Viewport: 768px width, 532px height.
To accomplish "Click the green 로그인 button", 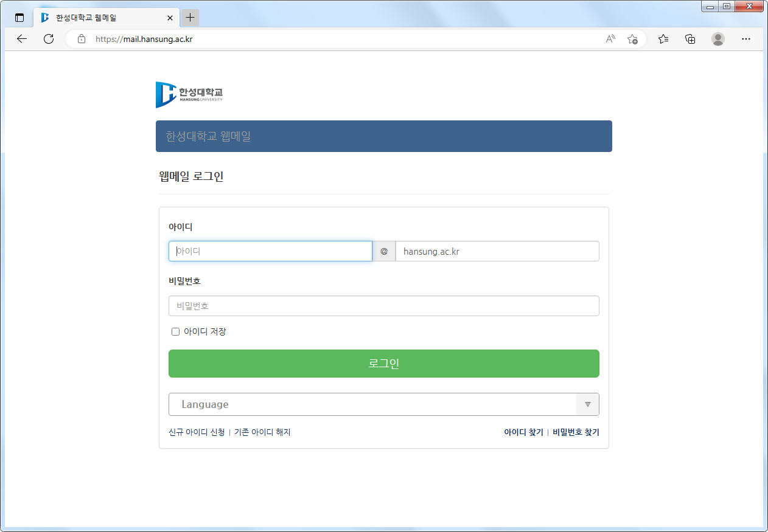I will pyautogui.click(x=384, y=364).
